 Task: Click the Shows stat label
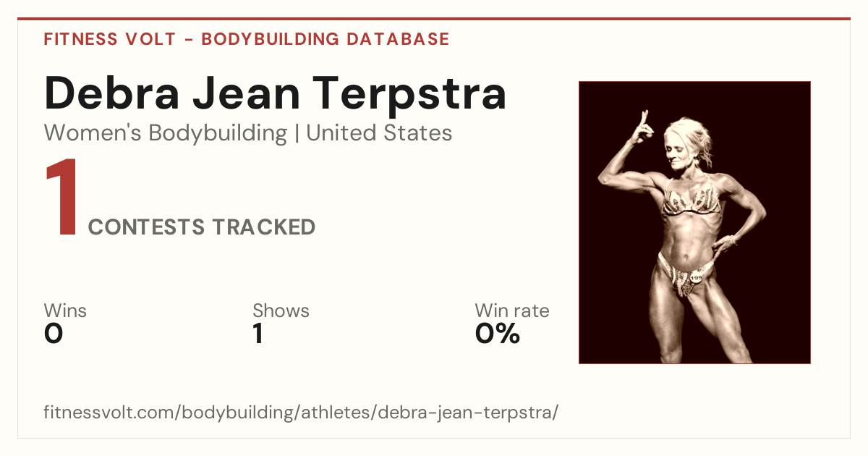(x=281, y=311)
